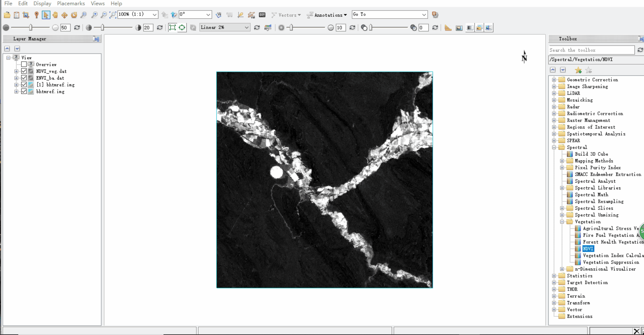This screenshot has width=644, height=335.
Task: Open the Edit menu
Action: [23, 3]
